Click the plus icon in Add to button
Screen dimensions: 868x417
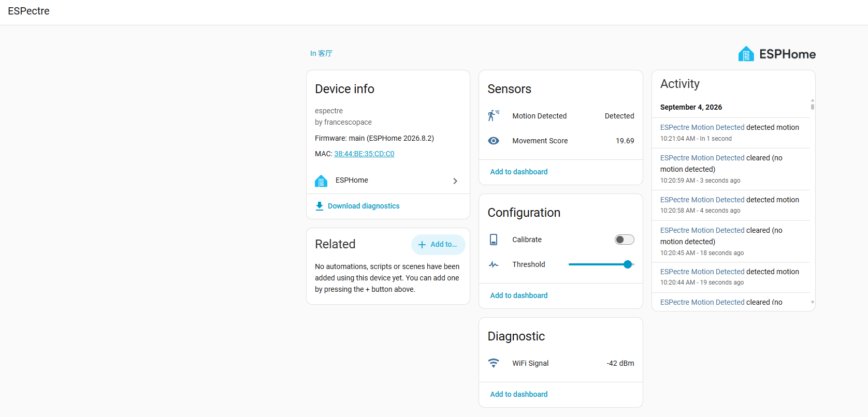coord(422,245)
